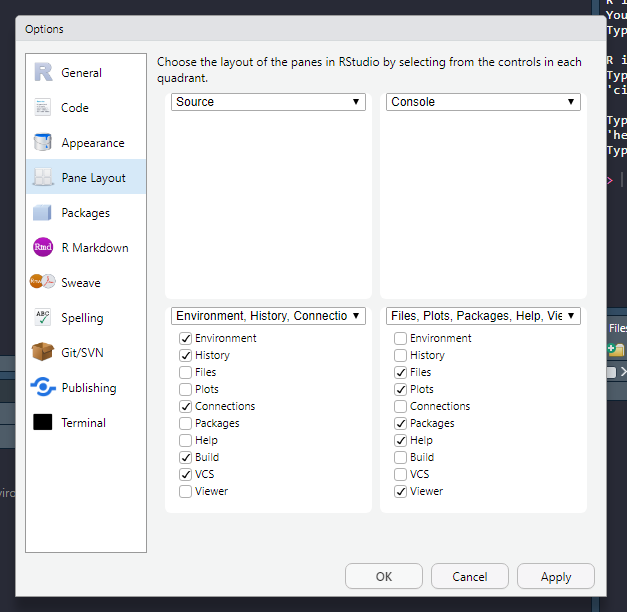Uncheck Help in right quadrant

400,440
